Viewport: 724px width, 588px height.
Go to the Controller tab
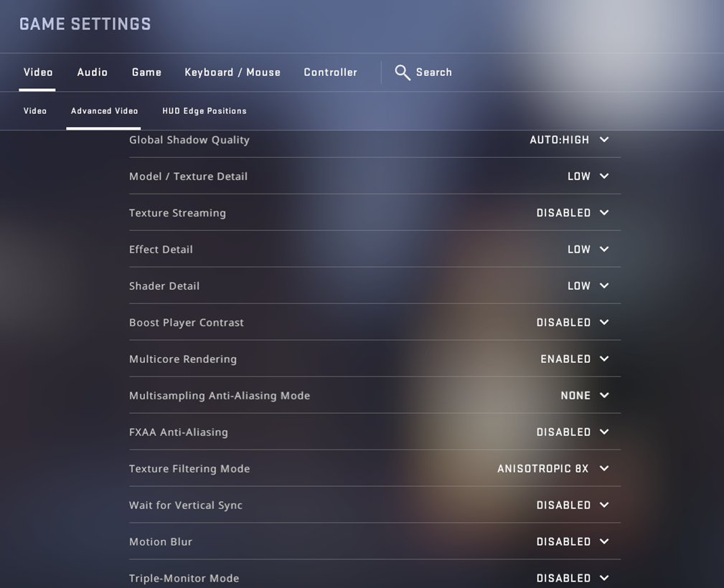point(330,72)
